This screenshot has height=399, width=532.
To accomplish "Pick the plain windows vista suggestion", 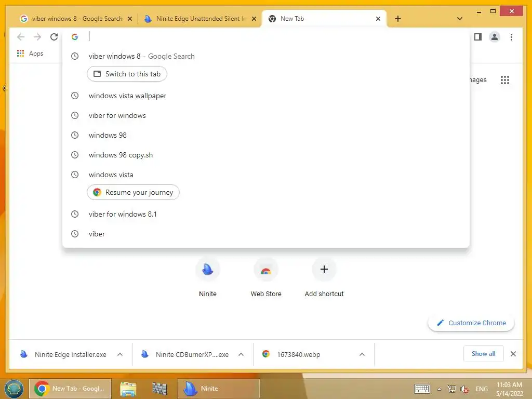I will tap(266, 175).
